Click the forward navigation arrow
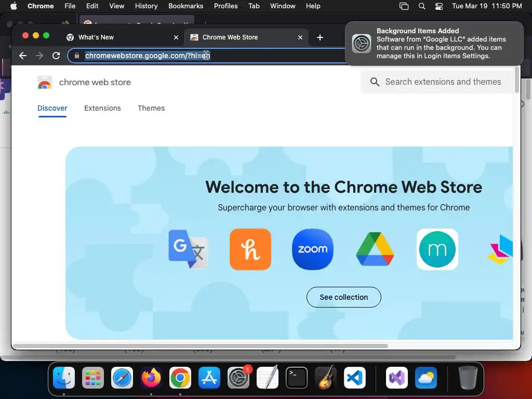Viewport: 532px width, 399px height. pyautogui.click(x=39, y=56)
